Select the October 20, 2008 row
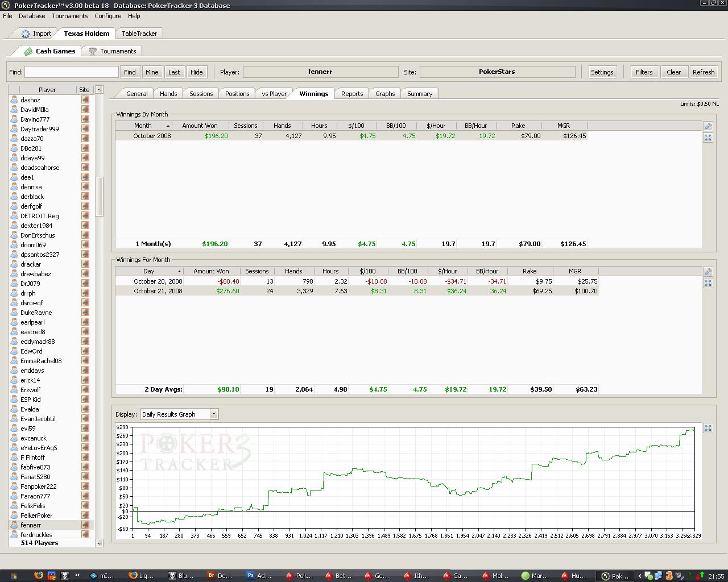Viewport: 728px width, 582px height. [x=357, y=281]
